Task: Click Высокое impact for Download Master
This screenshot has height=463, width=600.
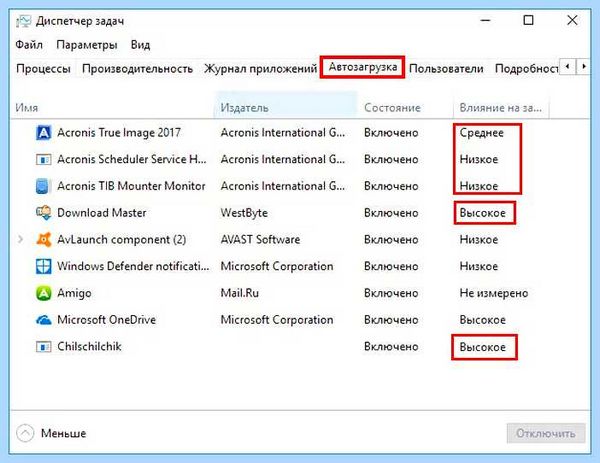Action: [483, 213]
